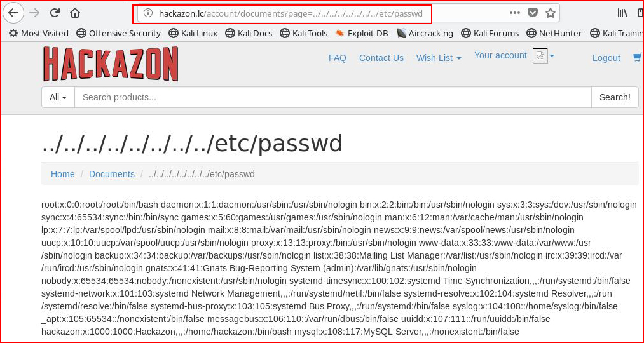The height and width of the screenshot is (343, 644).
Task: Open the Offensive Security bookmark
Action: 119,33
